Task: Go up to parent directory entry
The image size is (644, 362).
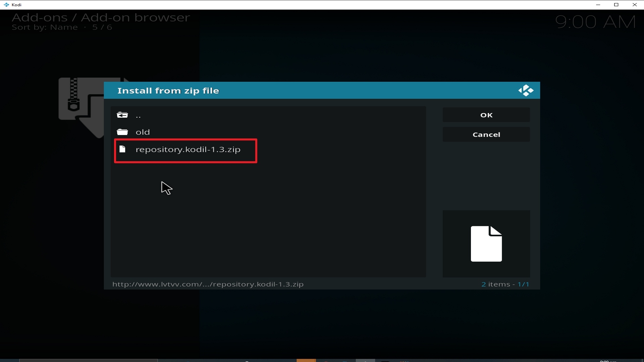Action: coord(268,115)
